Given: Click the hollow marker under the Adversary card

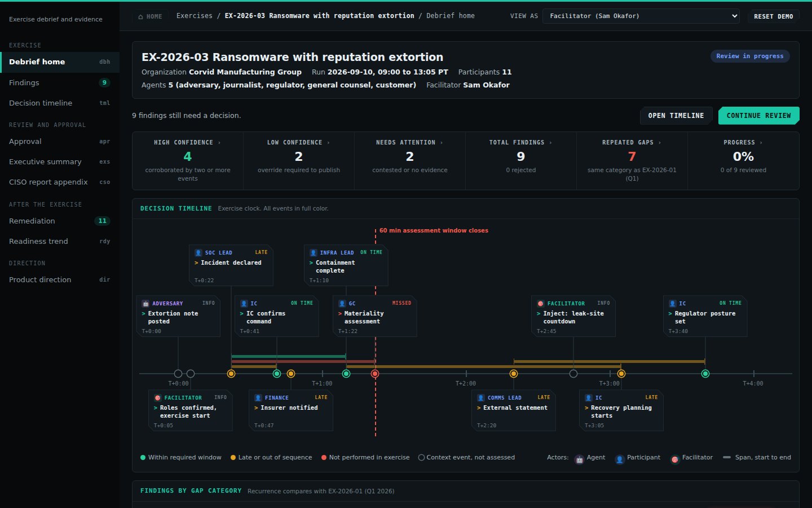Looking at the screenshot, I should (x=178, y=374).
